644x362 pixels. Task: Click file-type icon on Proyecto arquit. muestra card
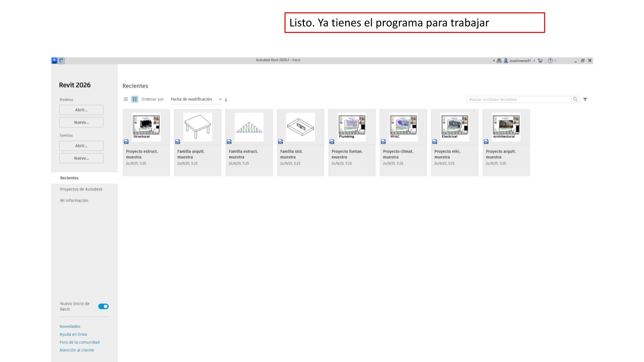click(486, 142)
